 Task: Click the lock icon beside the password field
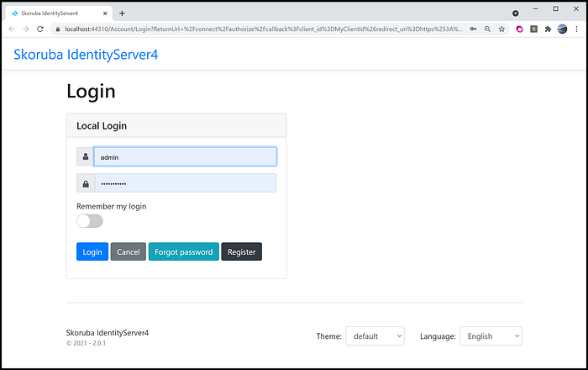[86, 183]
